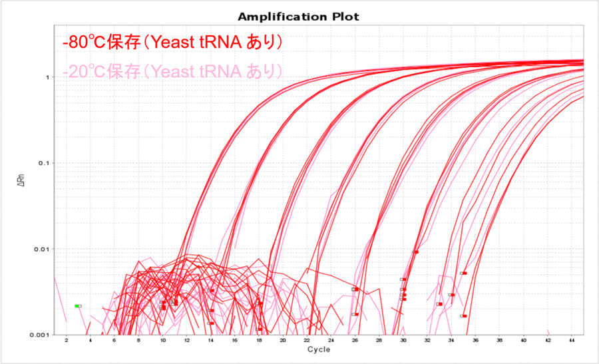
Task: Click x-axis tick label 20
Action: (x=283, y=341)
